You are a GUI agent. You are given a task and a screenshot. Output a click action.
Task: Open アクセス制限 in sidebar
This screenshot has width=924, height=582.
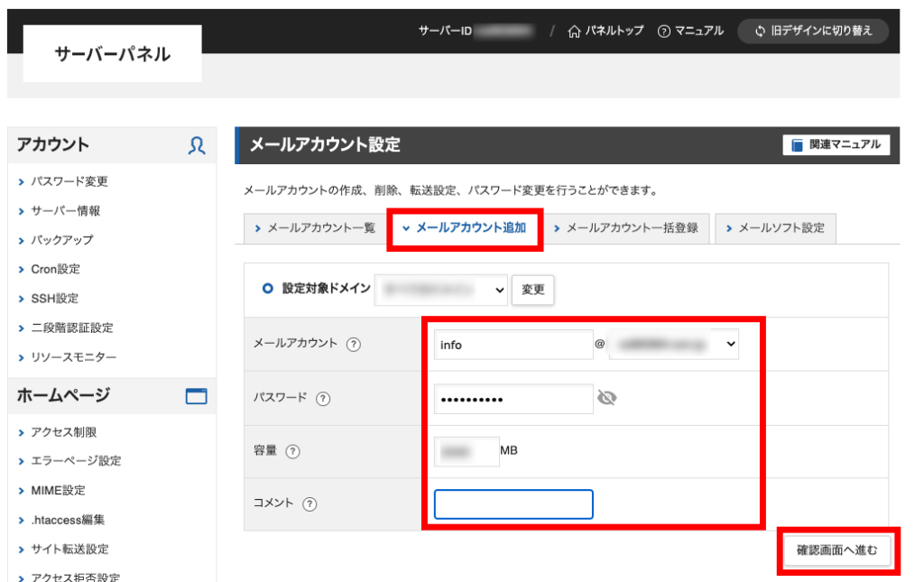64,432
